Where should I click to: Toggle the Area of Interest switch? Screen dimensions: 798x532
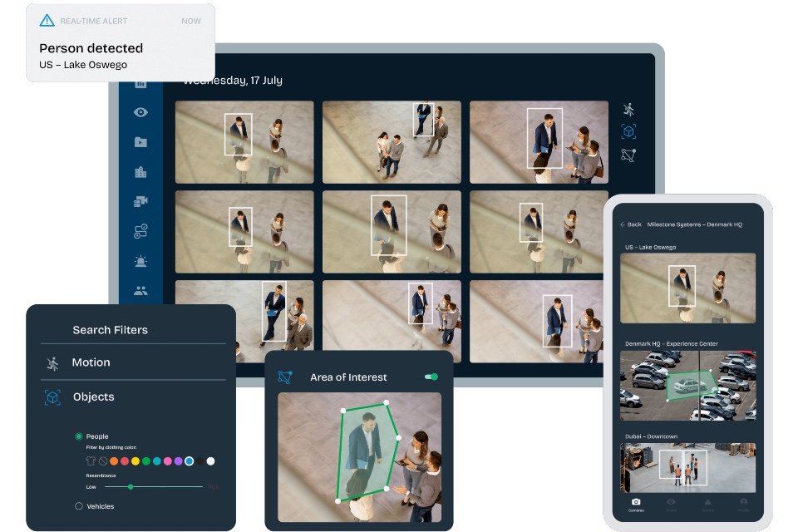pos(431,377)
